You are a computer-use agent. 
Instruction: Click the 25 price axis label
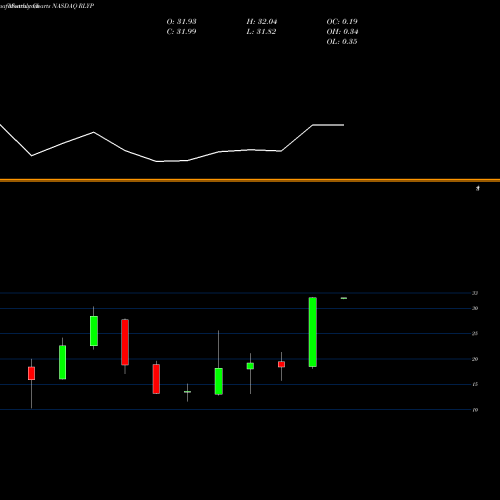(475, 334)
